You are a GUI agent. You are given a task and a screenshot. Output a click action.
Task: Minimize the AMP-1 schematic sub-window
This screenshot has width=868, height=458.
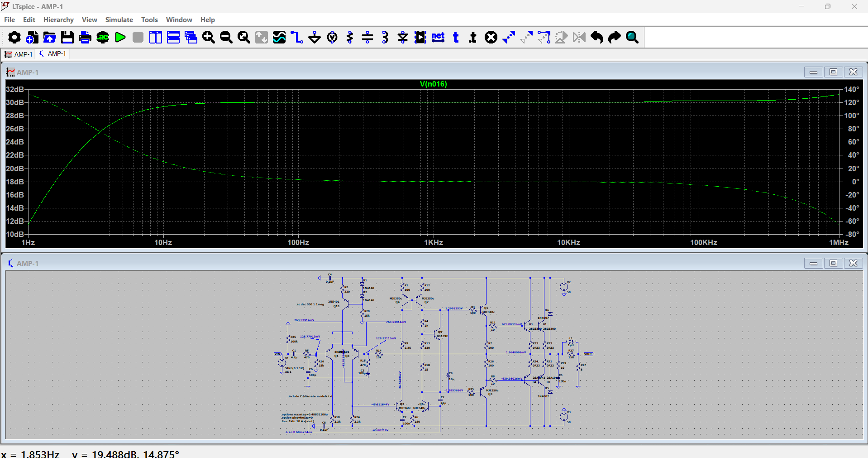pyautogui.click(x=813, y=263)
